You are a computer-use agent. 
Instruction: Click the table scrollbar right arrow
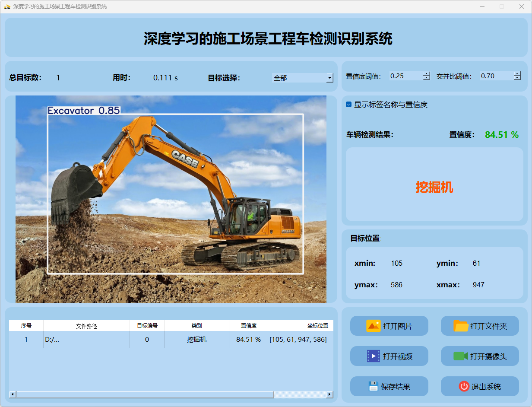(329, 394)
